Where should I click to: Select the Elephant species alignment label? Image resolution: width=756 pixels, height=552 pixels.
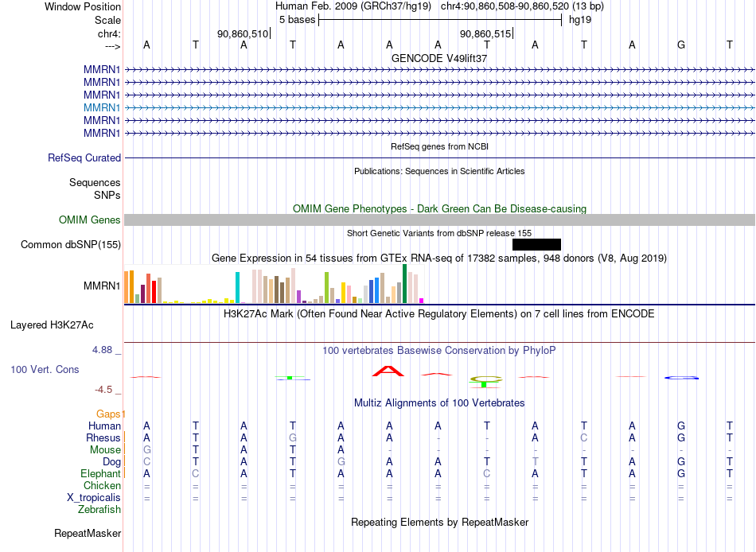[x=100, y=473]
